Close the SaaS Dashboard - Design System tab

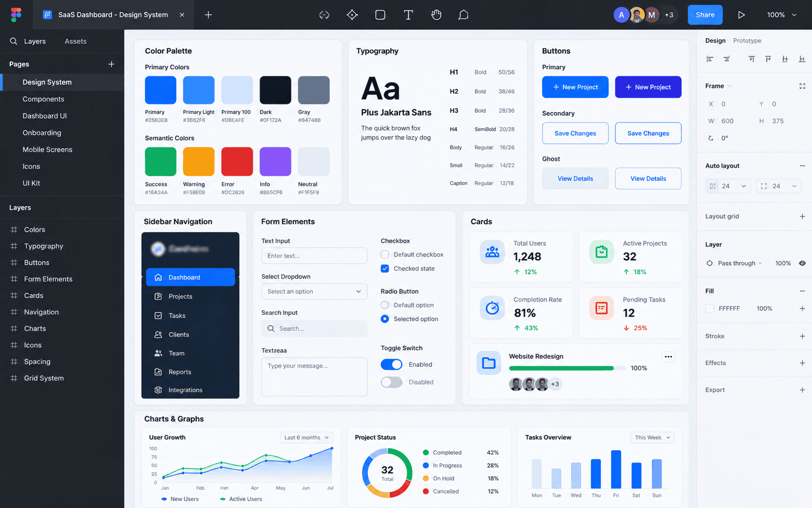(182, 15)
